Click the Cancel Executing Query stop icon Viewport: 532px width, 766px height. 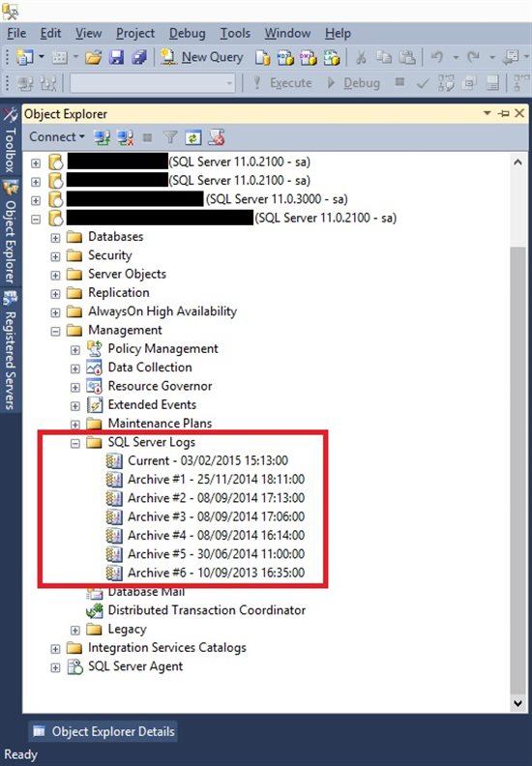[399, 82]
